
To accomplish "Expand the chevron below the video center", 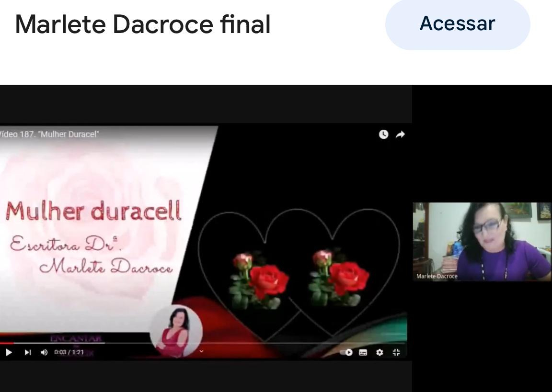I will pos(201,351).
